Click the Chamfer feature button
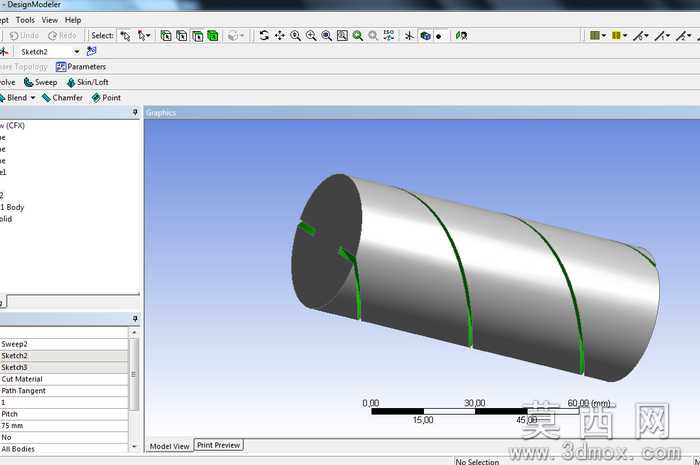The width and height of the screenshot is (700, 465). point(62,98)
